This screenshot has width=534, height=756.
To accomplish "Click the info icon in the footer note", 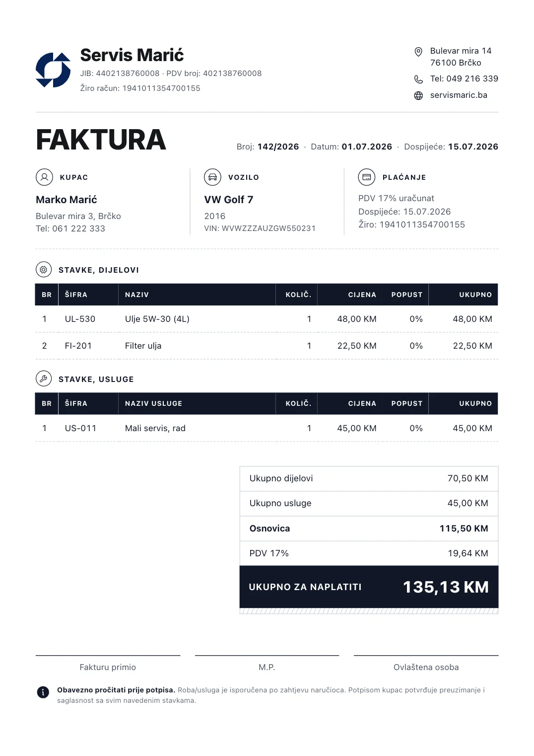I will pyautogui.click(x=43, y=692).
